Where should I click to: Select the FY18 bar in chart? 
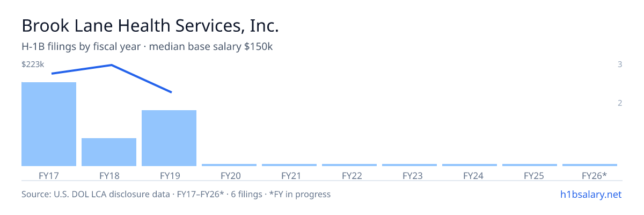(x=109, y=152)
